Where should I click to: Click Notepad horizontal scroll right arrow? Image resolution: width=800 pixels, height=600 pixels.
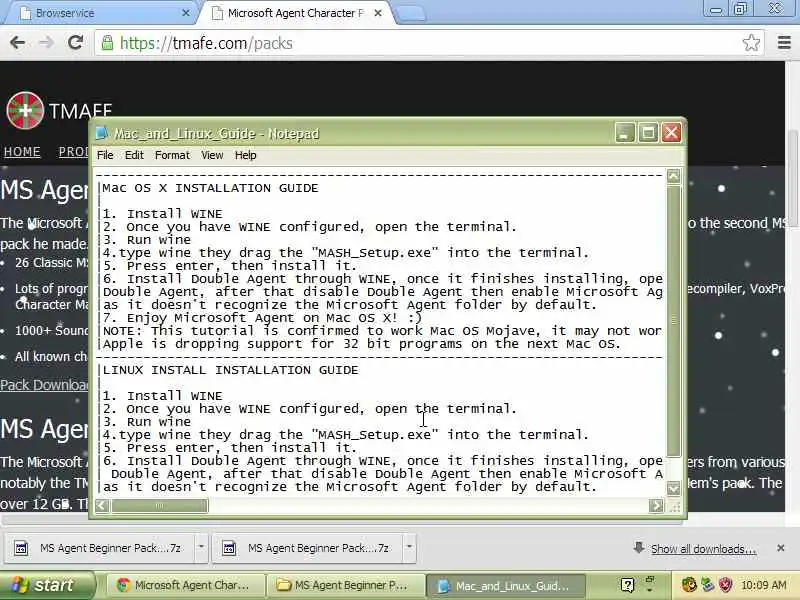656,506
